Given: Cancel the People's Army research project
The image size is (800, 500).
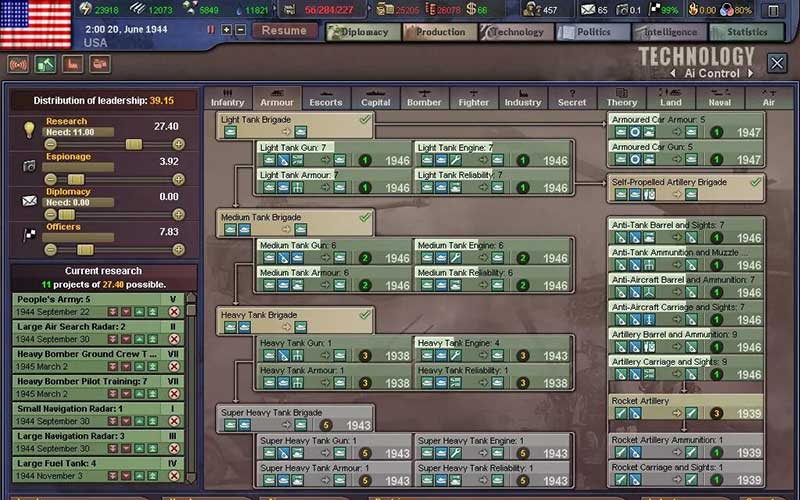Looking at the screenshot, I should coord(174,311).
